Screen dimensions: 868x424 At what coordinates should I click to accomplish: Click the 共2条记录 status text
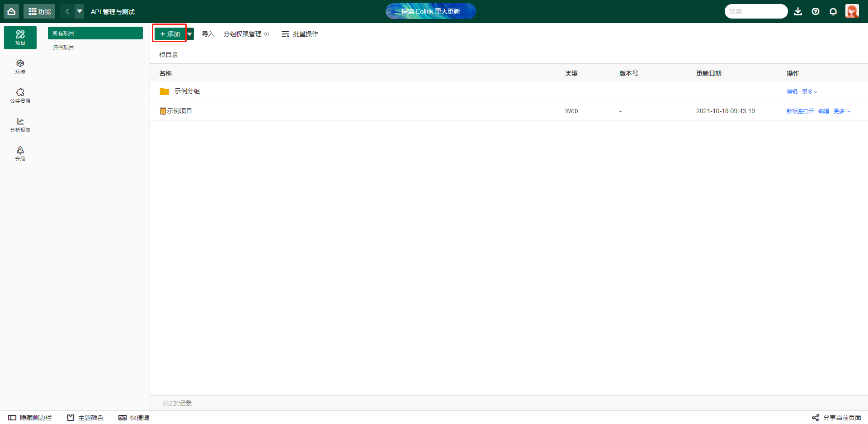tap(177, 403)
